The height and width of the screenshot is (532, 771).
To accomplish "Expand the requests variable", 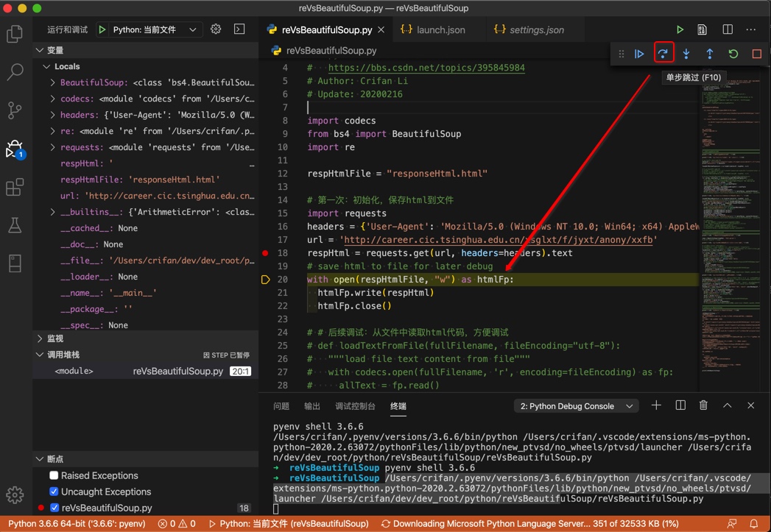I will tap(52, 147).
